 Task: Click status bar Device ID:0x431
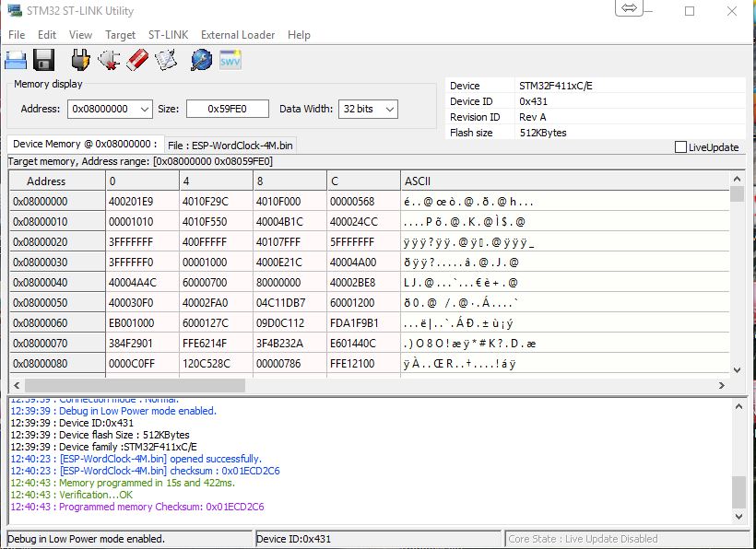(x=293, y=539)
